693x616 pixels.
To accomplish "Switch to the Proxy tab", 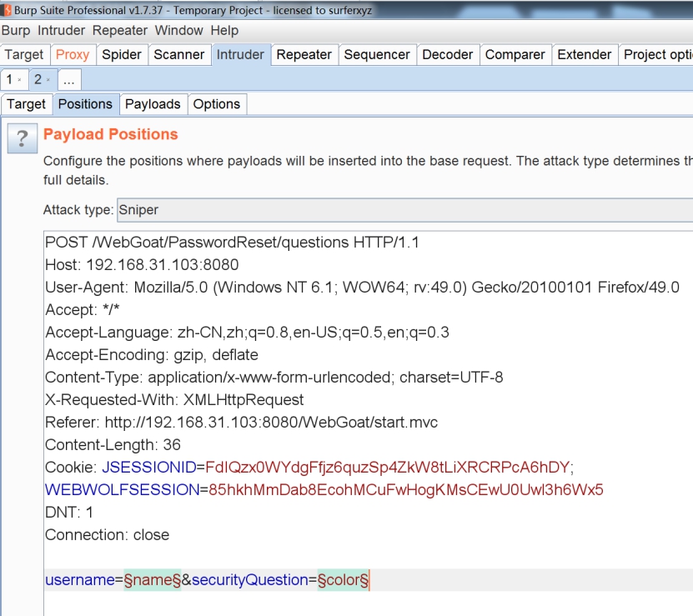I will tap(73, 55).
